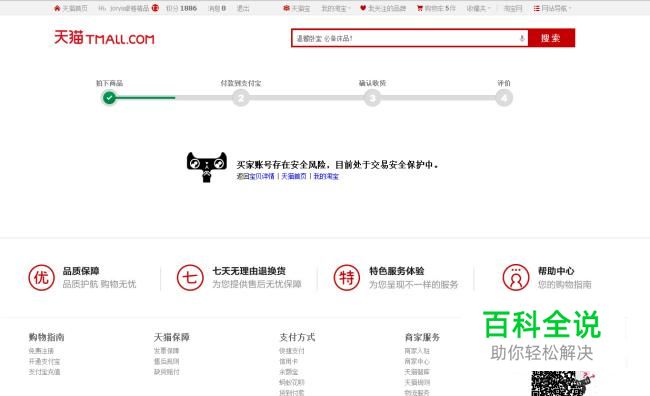Click 我的淘宝 link under the warning

click(326, 176)
